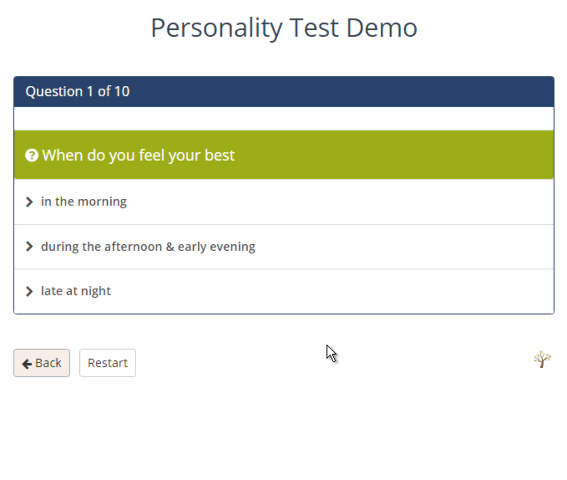Viewport: 567px width, 480px height.
Task: Click the empty progress strip under the header
Action: click(x=284, y=119)
